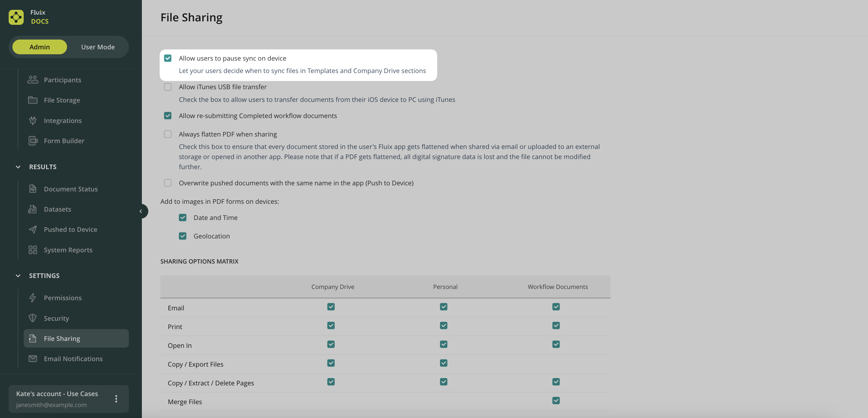Select the Admin mode tab
868x418 pixels.
point(39,47)
